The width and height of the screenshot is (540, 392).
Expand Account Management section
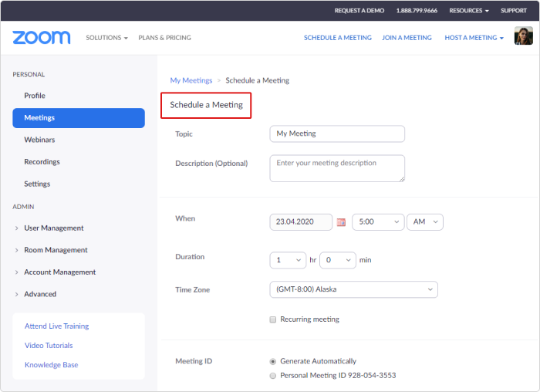pos(59,272)
